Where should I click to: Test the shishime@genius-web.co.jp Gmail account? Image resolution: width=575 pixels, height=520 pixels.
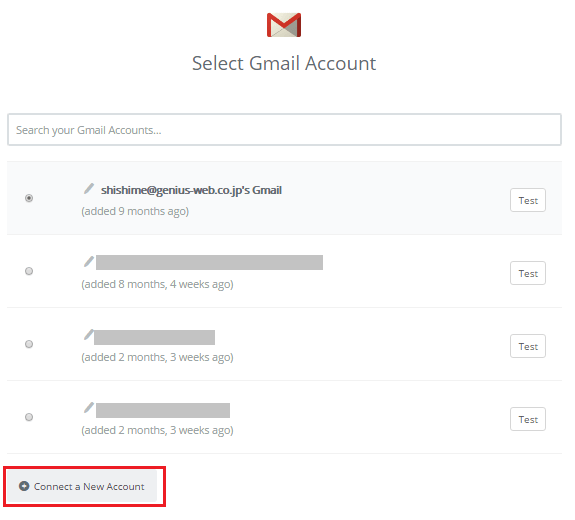528,200
